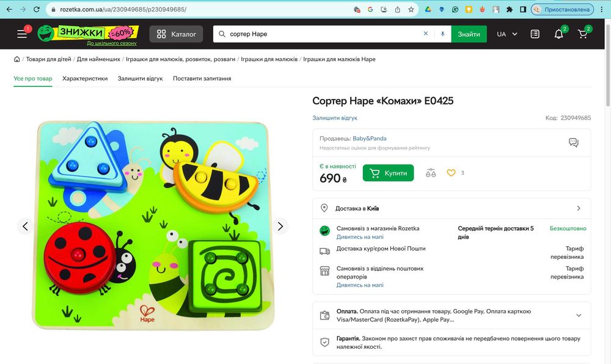Open the Каталог menu

pyautogui.click(x=176, y=34)
